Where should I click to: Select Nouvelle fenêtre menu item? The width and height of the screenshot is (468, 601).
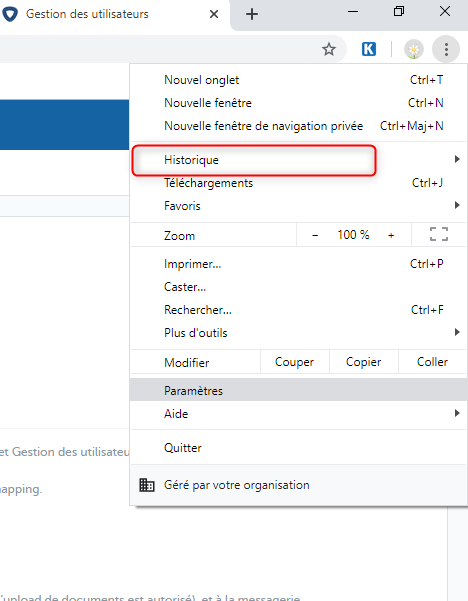(299, 103)
